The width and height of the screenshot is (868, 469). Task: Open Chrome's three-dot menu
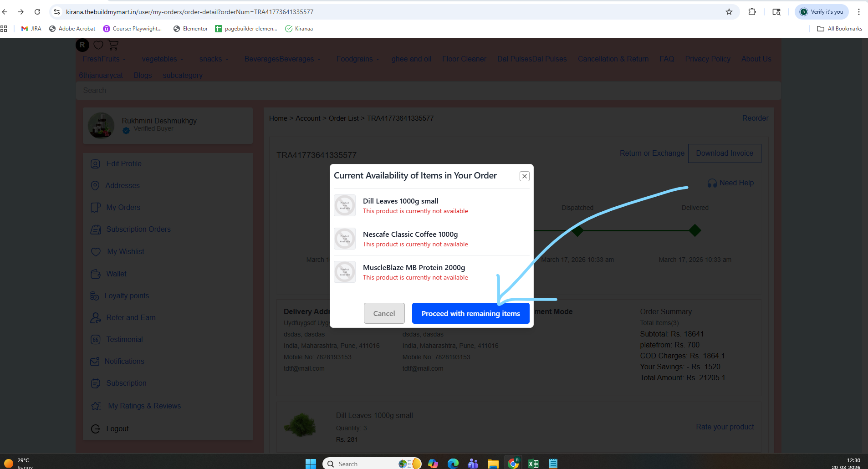point(859,12)
